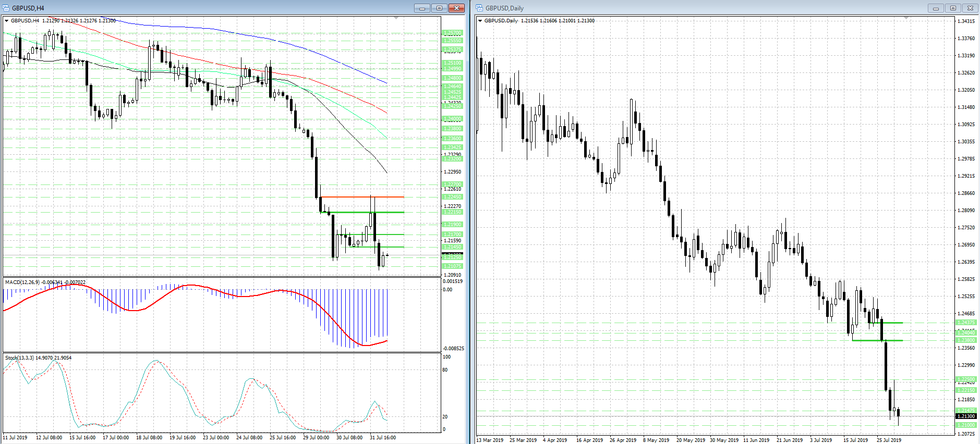Click the '8 May 2019' date on the Daily time axis

tap(656, 440)
